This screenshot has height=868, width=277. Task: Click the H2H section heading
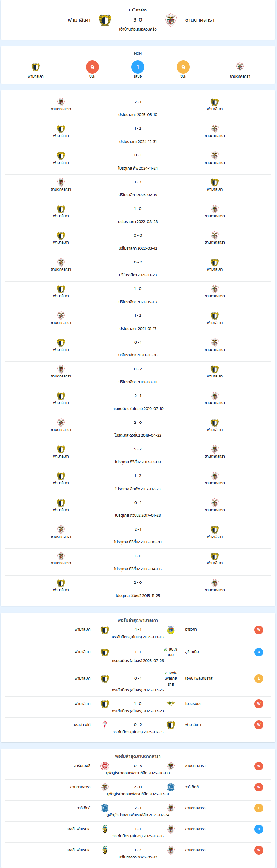coord(138,54)
